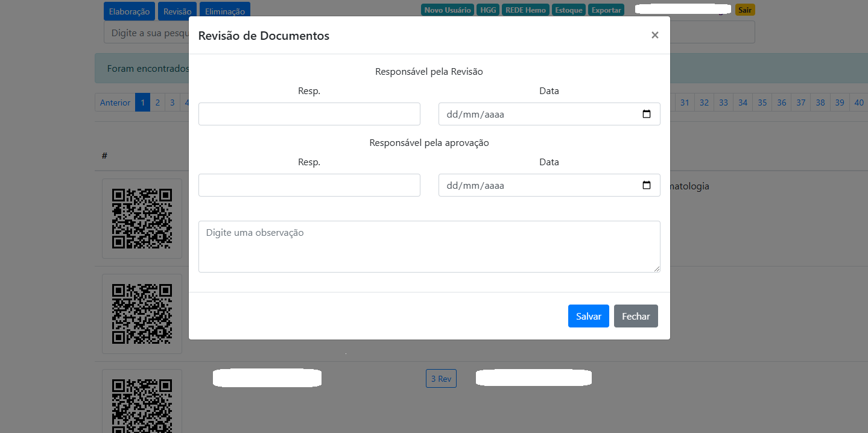Open the Revisão tab in background page
The image size is (868, 433).
(177, 11)
